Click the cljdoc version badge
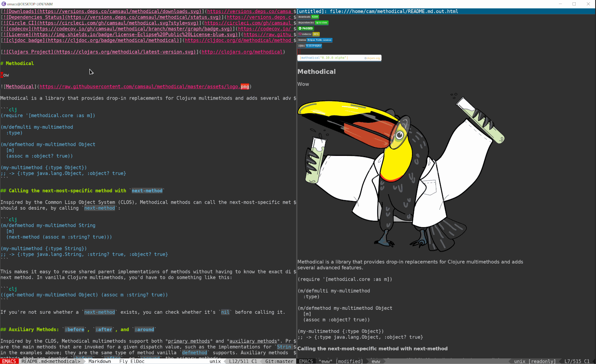 (x=309, y=46)
